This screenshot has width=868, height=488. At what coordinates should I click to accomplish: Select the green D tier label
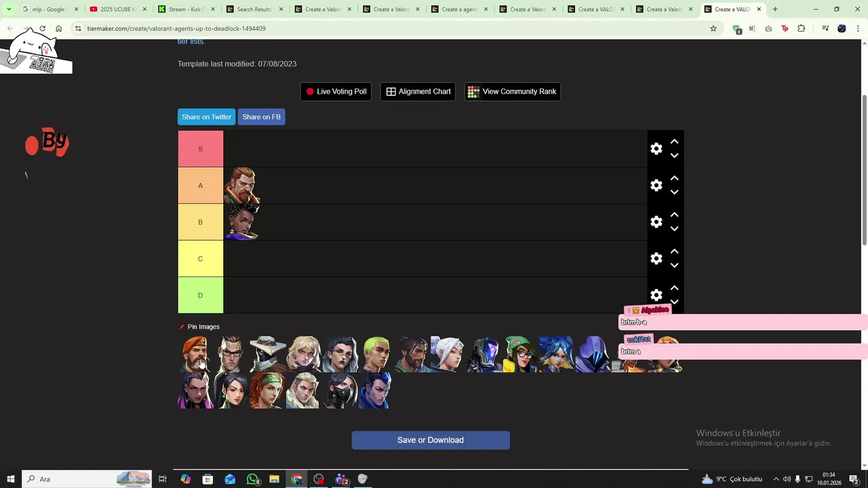tap(200, 295)
